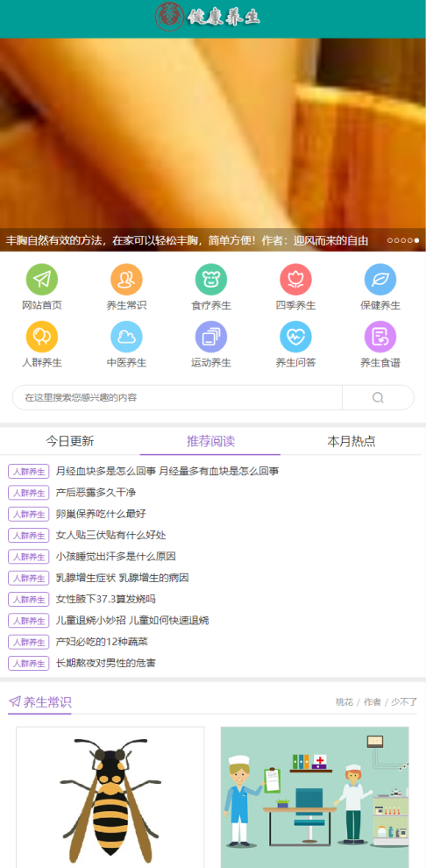
Task: Switch to the 今日更新 tab
Action: [x=70, y=441]
